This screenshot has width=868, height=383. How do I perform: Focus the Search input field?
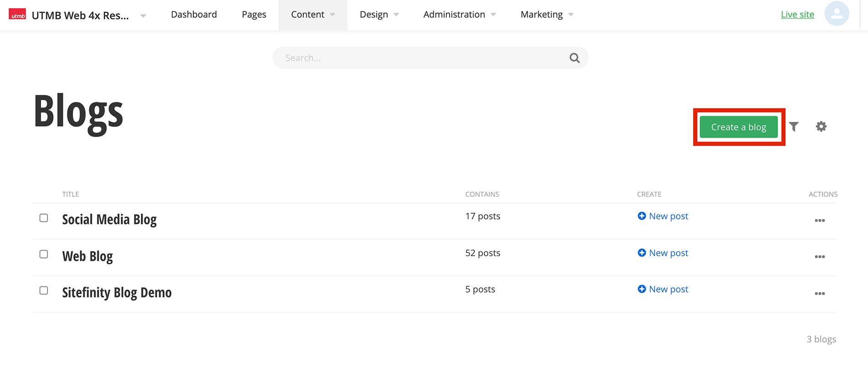(x=420, y=58)
